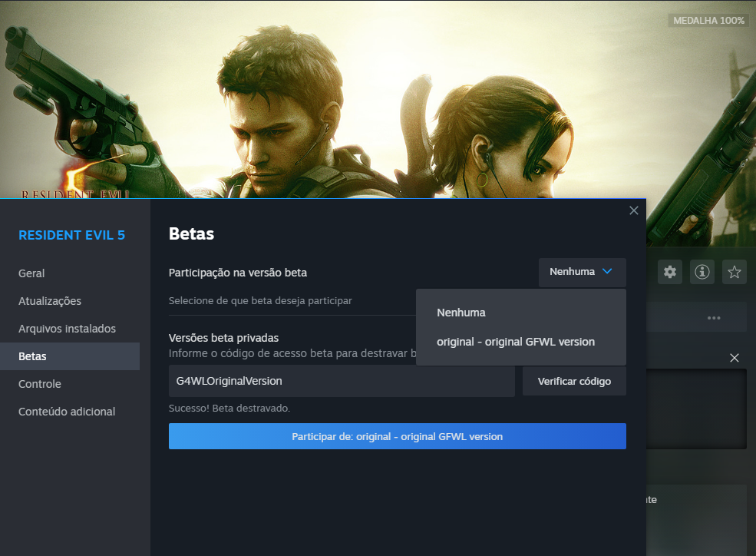This screenshot has width=756, height=556.
Task: Mark game as favorite with star icon
Action: pos(735,272)
